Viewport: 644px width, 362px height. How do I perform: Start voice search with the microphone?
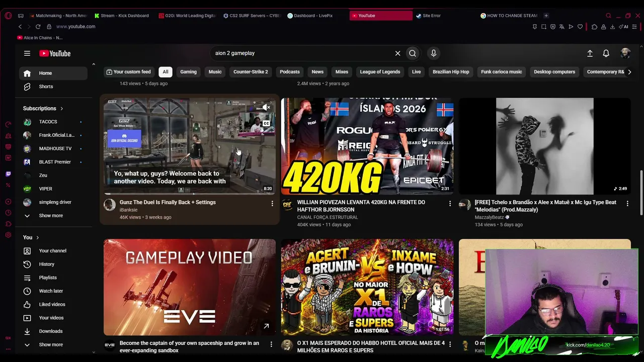click(x=433, y=53)
